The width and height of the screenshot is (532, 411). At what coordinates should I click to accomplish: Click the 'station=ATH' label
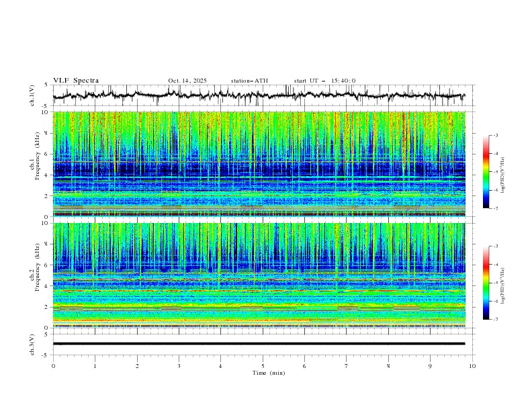point(249,81)
